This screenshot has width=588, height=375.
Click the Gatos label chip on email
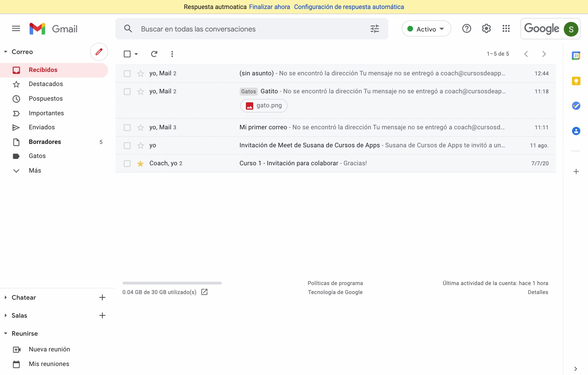tap(248, 91)
